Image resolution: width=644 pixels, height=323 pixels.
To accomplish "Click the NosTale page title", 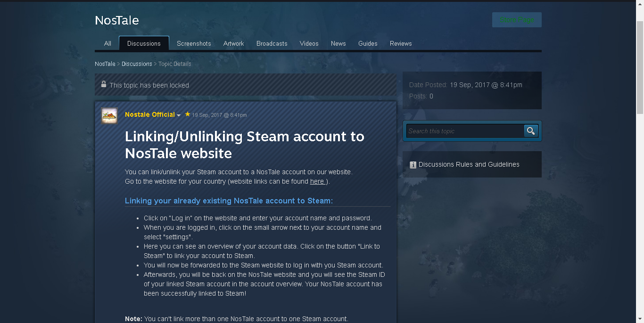I will tap(117, 20).
